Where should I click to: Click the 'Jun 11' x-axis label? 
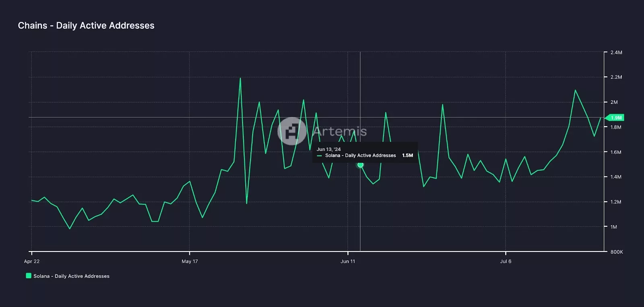(348, 261)
